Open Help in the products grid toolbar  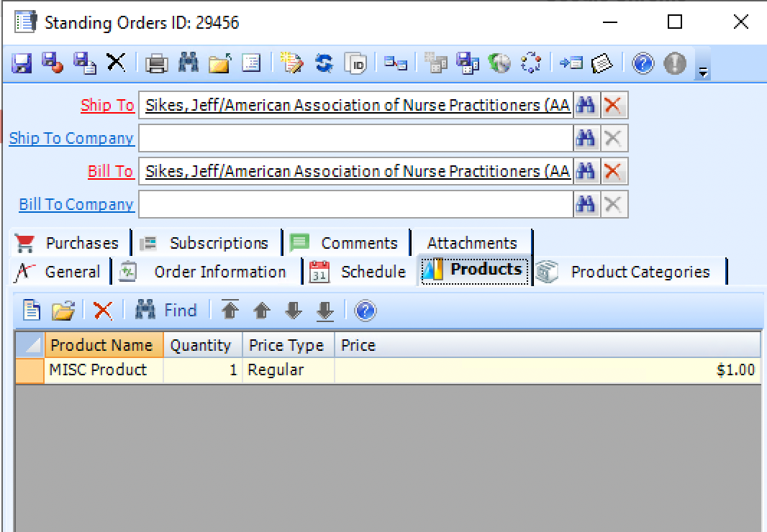[x=366, y=310]
